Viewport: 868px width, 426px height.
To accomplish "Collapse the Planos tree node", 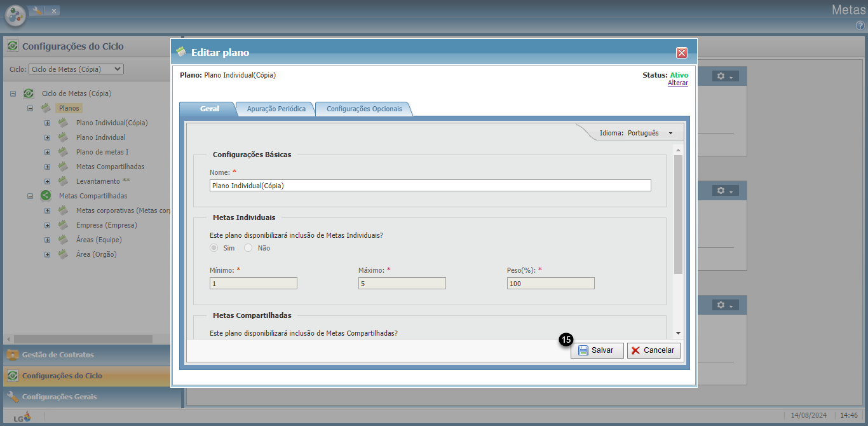I will (x=30, y=108).
